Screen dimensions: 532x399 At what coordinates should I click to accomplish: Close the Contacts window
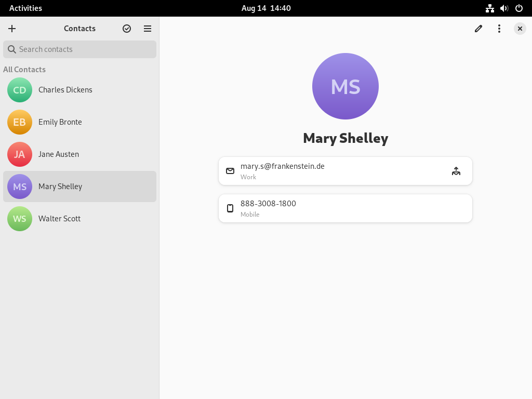coord(520,29)
